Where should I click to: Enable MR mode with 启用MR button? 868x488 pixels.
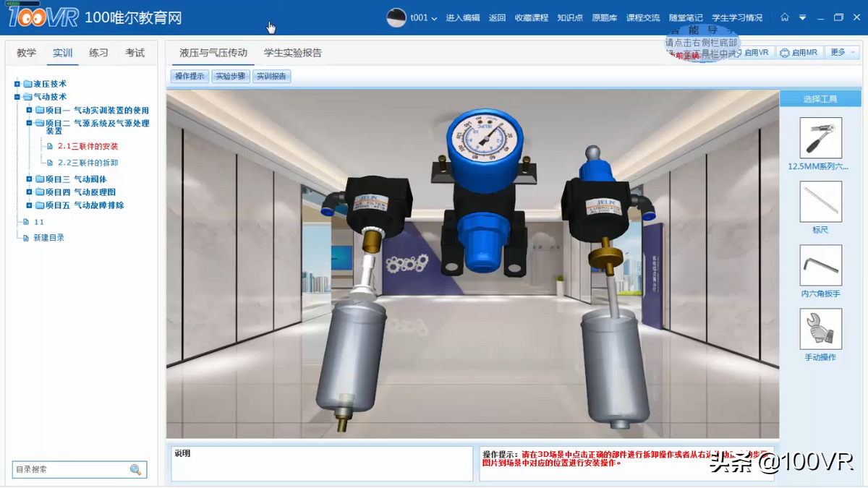(x=798, y=53)
